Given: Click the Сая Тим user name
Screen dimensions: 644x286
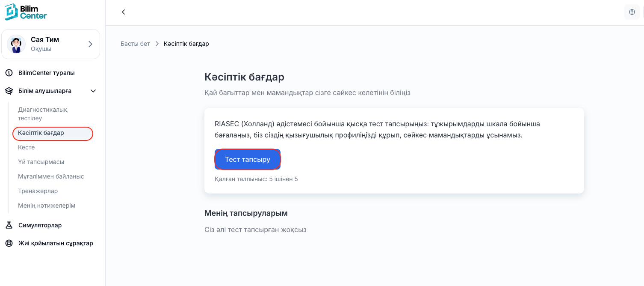Looking at the screenshot, I should (x=45, y=39).
